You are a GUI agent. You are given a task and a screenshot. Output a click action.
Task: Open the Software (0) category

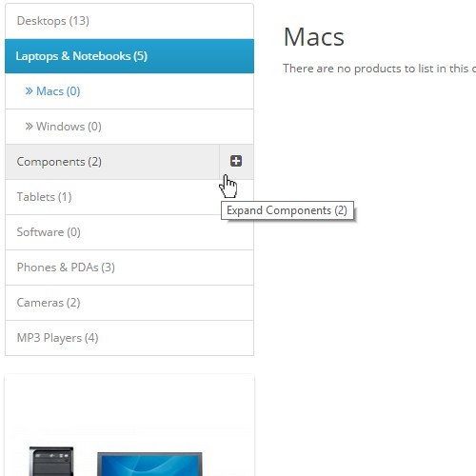click(129, 232)
